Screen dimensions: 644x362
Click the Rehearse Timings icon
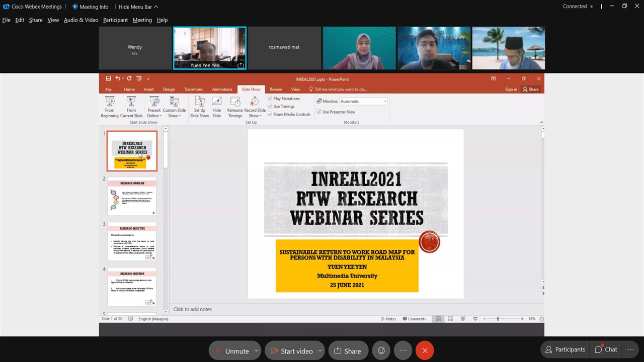(x=235, y=102)
